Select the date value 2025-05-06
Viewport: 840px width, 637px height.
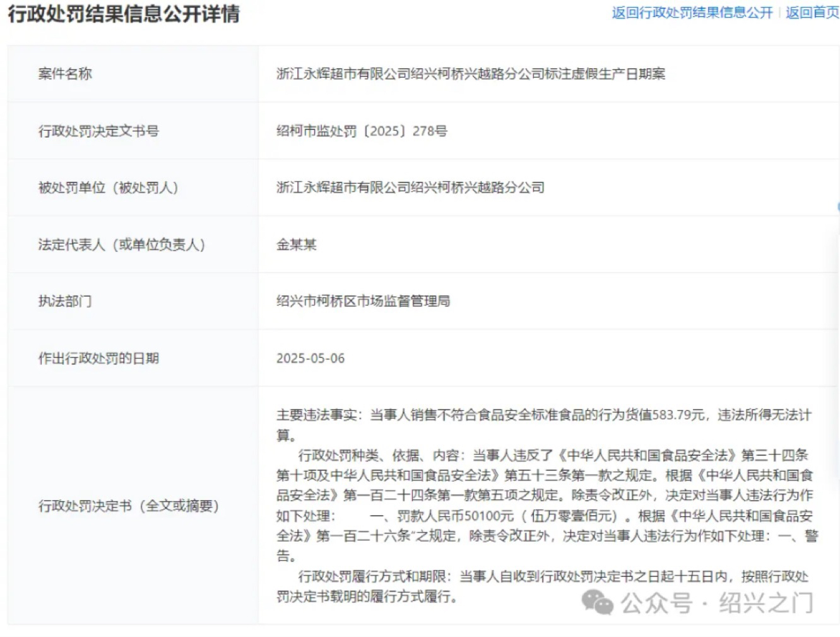pyautogui.click(x=311, y=358)
